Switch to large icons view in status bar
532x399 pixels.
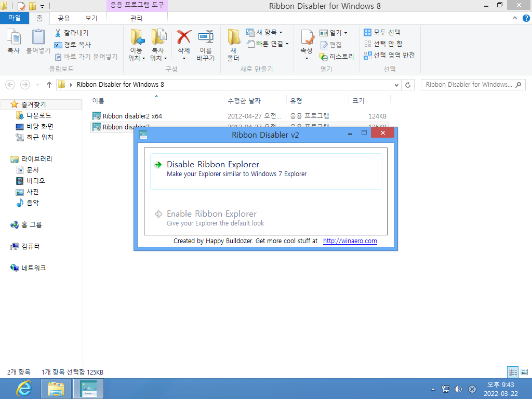tap(524, 372)
